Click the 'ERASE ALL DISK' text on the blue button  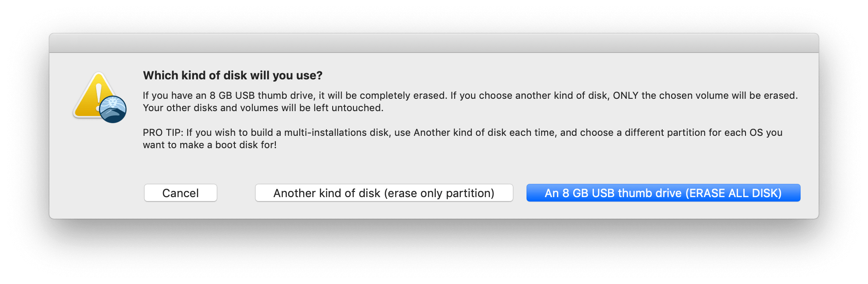pos(735,193)
